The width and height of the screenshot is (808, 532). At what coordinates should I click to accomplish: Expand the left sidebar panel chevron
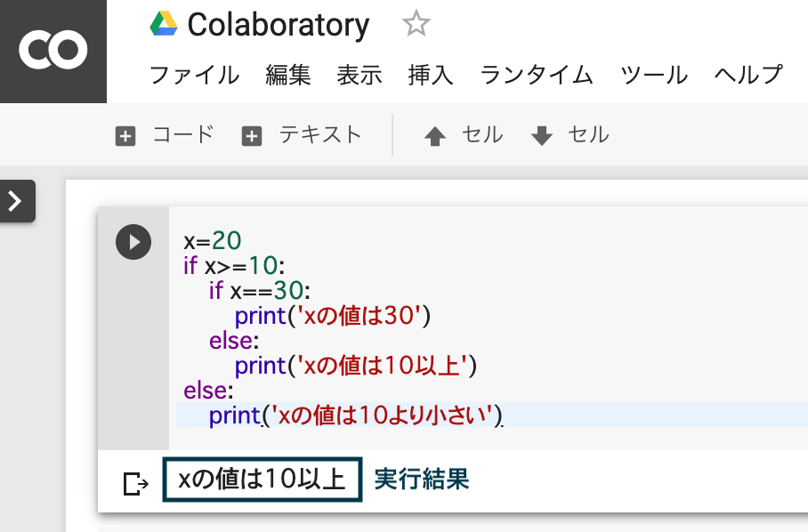pyautogui.click(x=15, y=201)
